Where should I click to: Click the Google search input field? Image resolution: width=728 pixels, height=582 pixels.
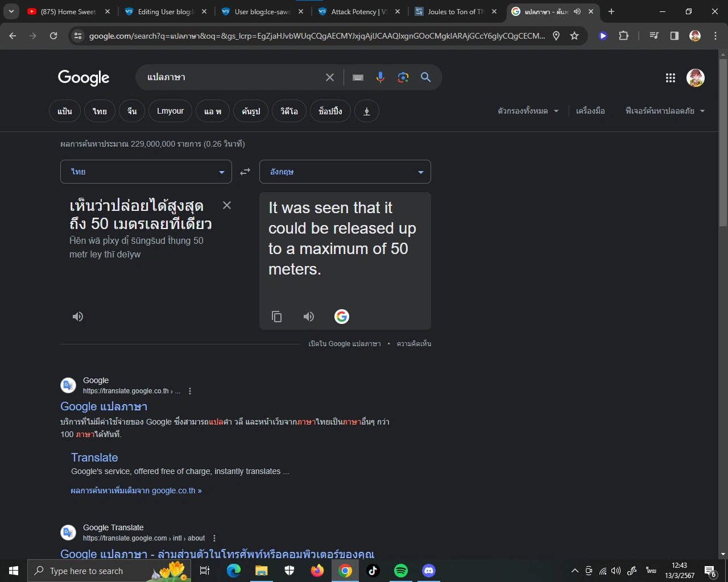[233, 77]
